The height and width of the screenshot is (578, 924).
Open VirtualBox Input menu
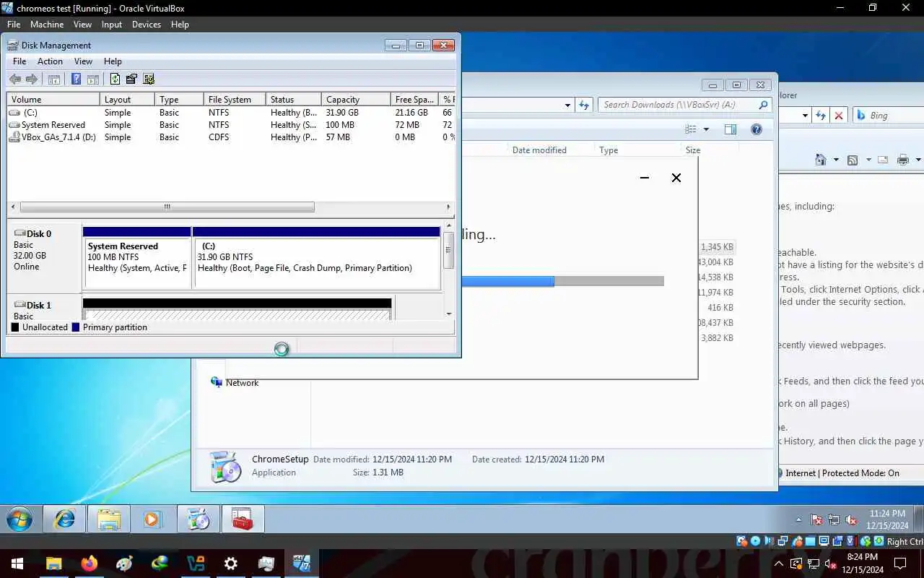tap(112, 24)
